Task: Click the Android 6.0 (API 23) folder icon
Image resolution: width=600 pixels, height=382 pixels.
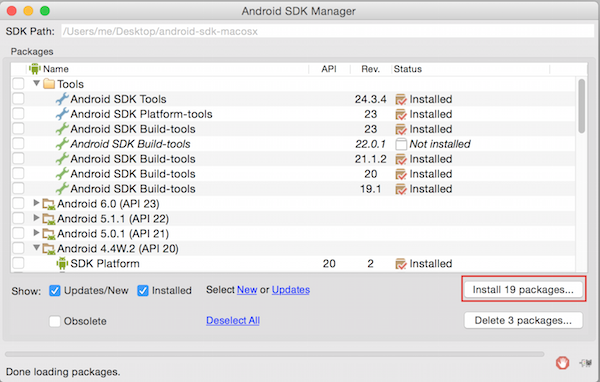Action: click(x=49, y=204)
